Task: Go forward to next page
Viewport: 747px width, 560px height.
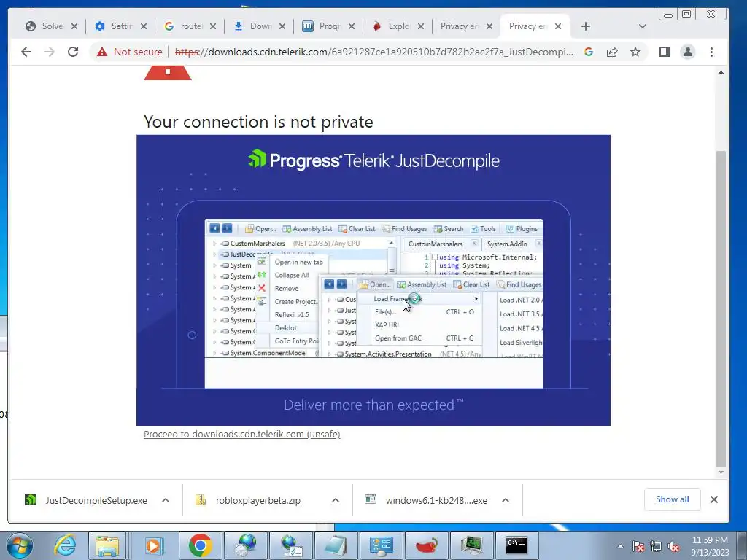Action: coord(50,52)
